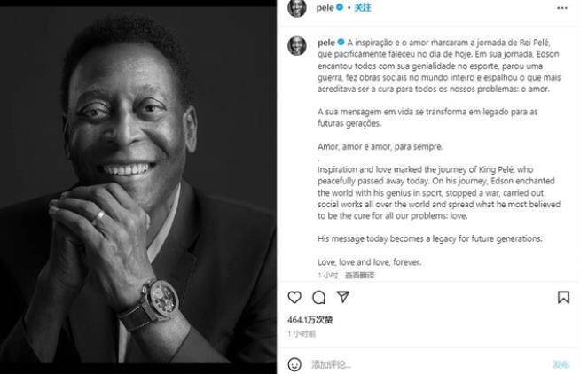Open comments via the speech bubble icon
The height and width of the screenshot is (374, 588).
tap(319, 298)
